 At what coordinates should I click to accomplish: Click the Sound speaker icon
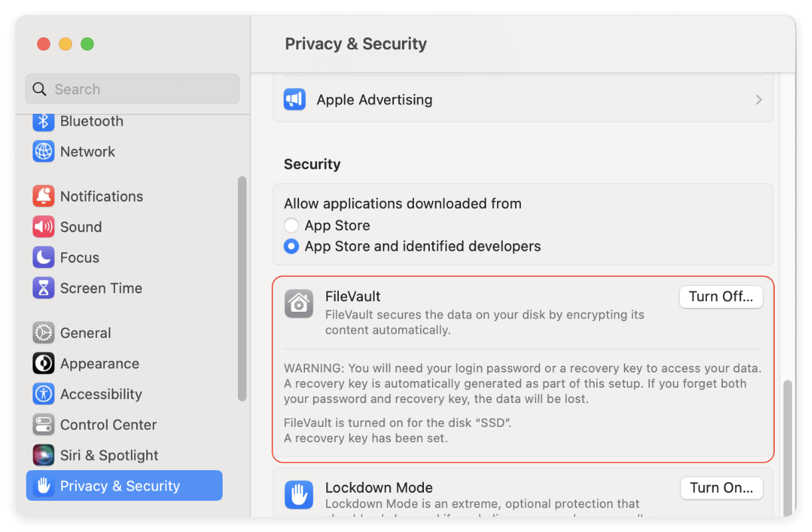click(x=43, y=227)
